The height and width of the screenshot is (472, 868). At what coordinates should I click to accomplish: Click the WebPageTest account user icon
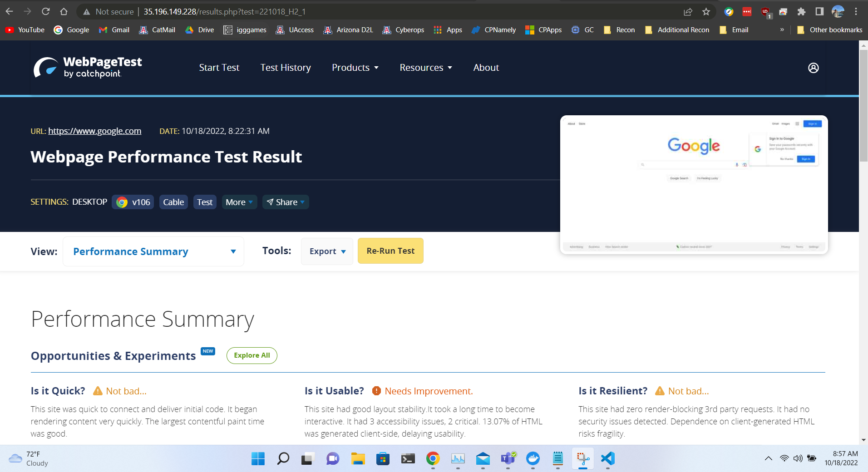pos(814,68)
